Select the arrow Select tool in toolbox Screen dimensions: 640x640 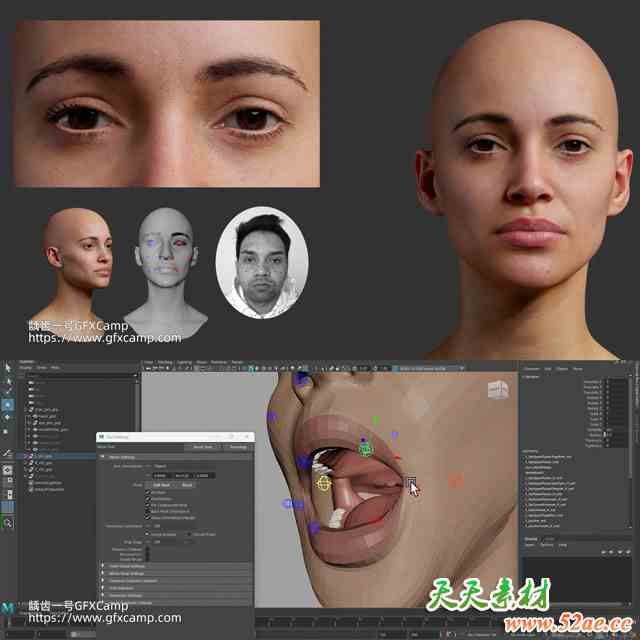click(7, 368)
